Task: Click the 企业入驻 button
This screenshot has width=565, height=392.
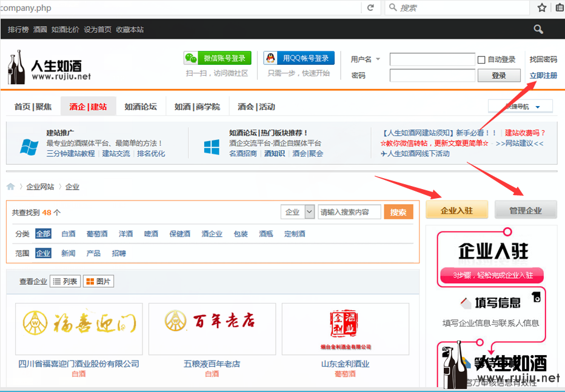Action: pos(456,210)
